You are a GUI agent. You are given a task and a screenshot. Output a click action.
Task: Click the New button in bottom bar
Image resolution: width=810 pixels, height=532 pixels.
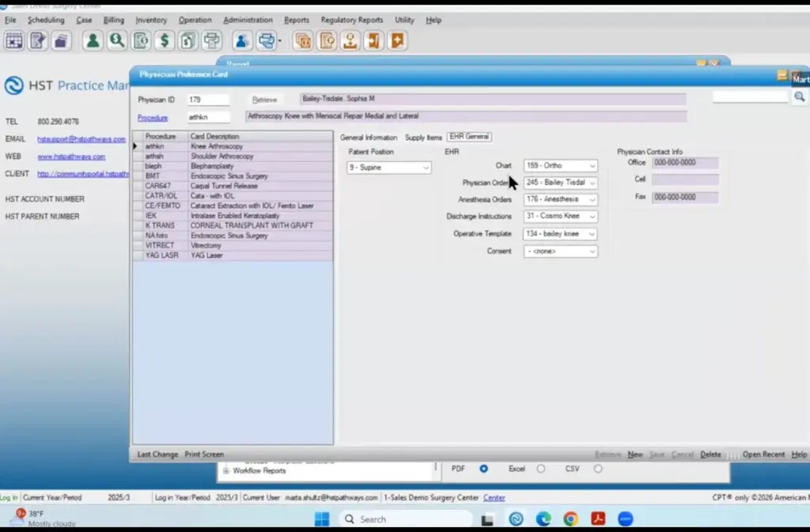pyautogui.click(x=635, y=454)
